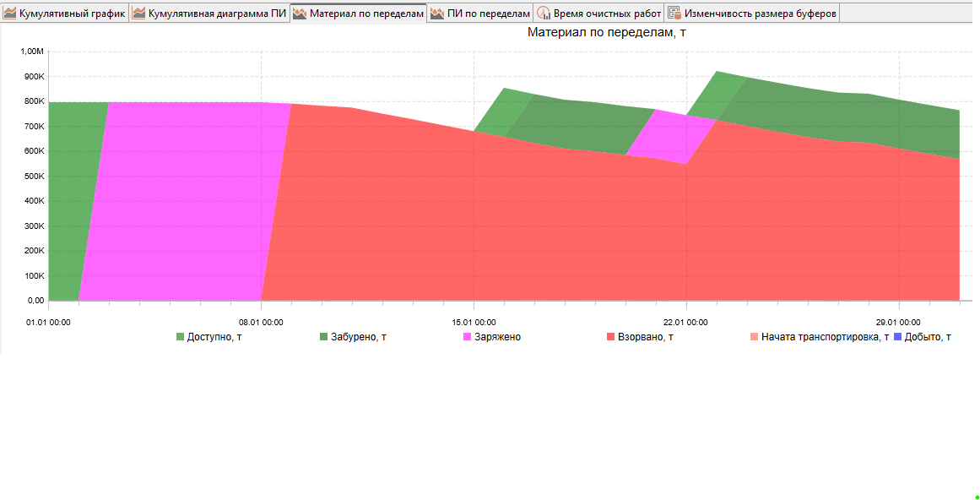
Task: Select the Материал по переделам tab
Action: (x=359, y=13)
